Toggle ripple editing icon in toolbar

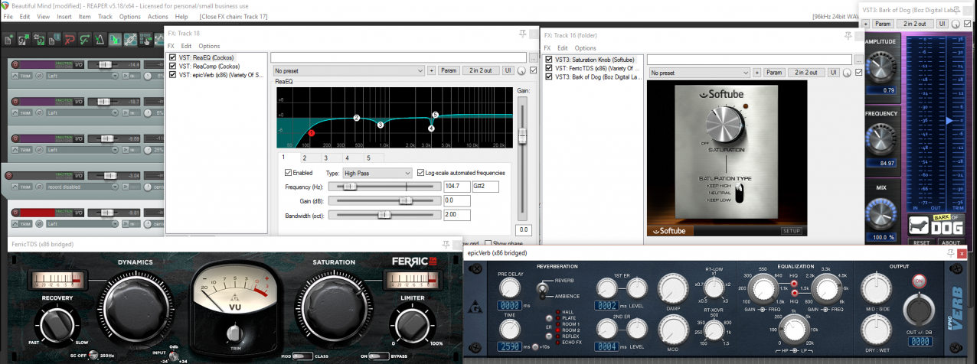(x=145, y=39)
